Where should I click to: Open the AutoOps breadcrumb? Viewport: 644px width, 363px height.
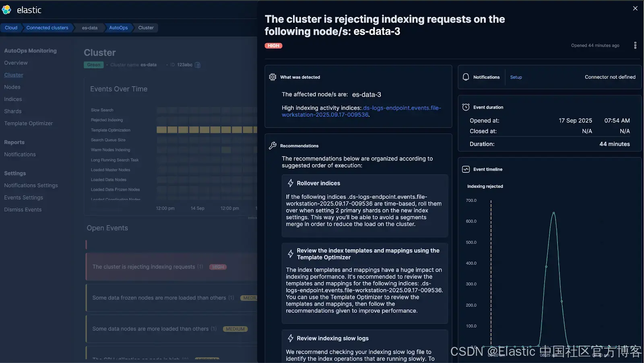click(118, 28)
